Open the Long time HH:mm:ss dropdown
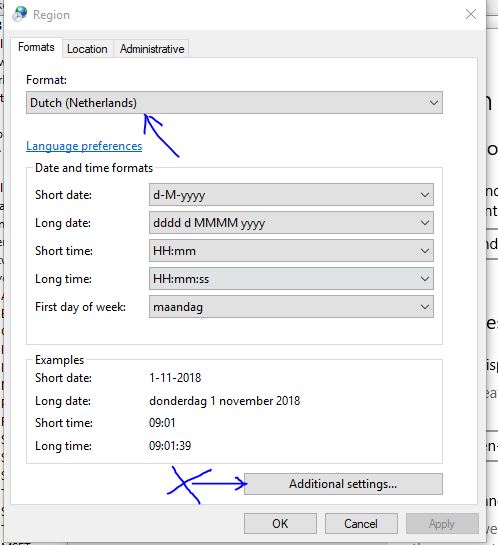This screenshot has width=498, height=545. click(x=291, y=278)
